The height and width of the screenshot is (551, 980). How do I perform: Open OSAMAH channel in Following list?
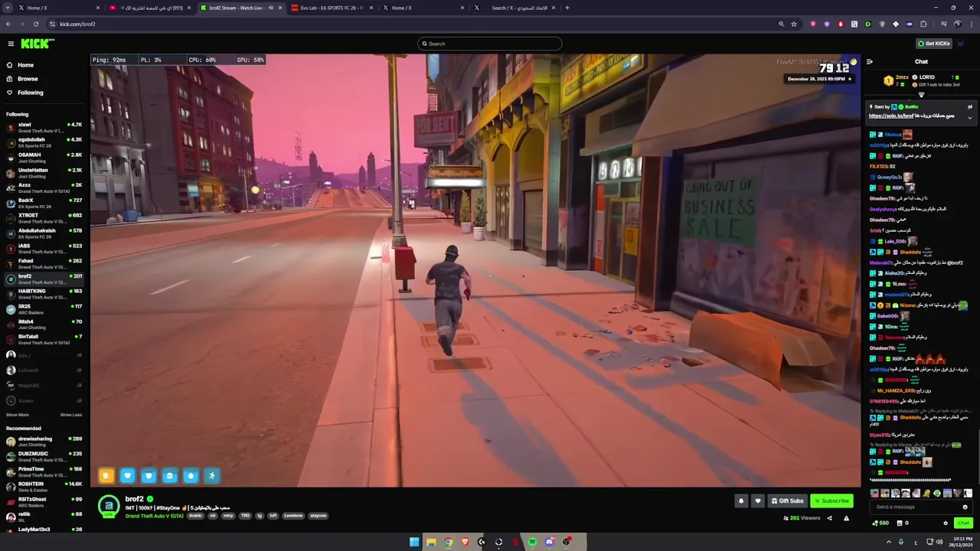[44, 158]
